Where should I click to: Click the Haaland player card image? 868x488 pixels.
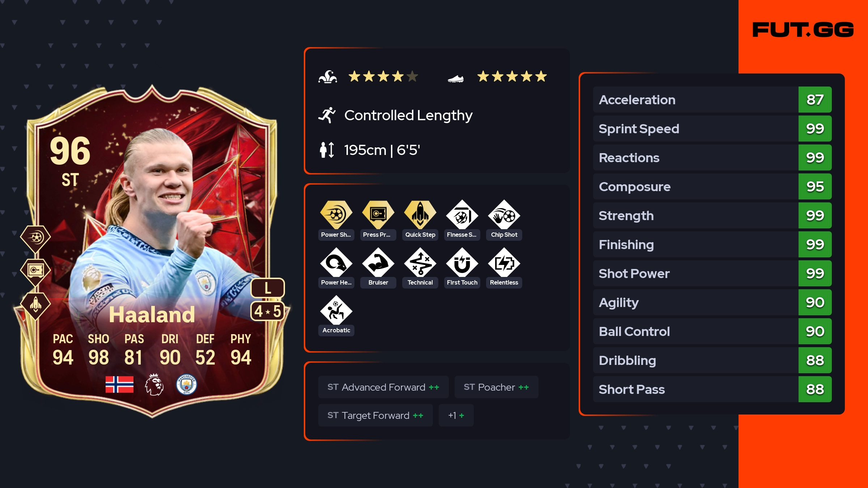point(152,251)
